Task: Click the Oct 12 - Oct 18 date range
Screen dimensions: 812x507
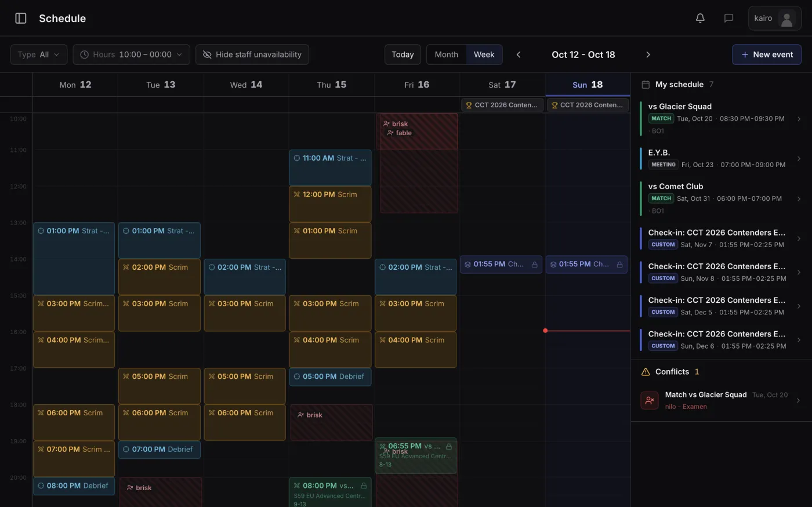Action: coord(583,55)
